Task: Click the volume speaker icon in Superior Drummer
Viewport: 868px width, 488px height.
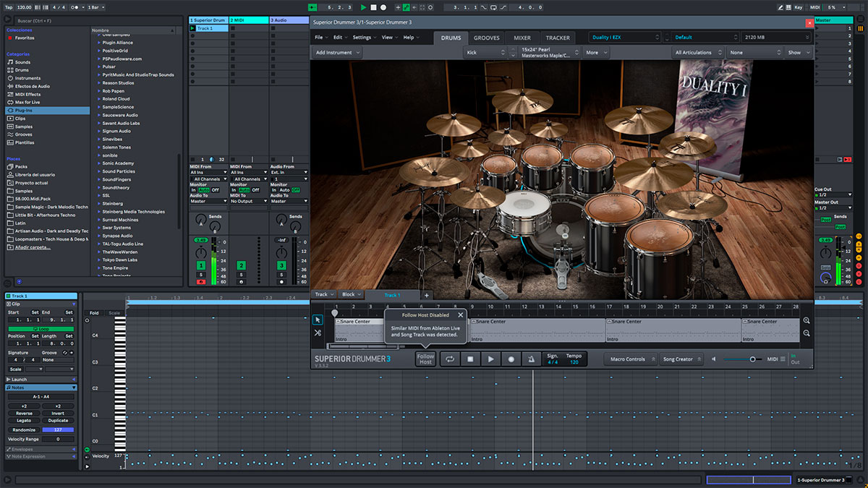Action: tap(714, 359)
